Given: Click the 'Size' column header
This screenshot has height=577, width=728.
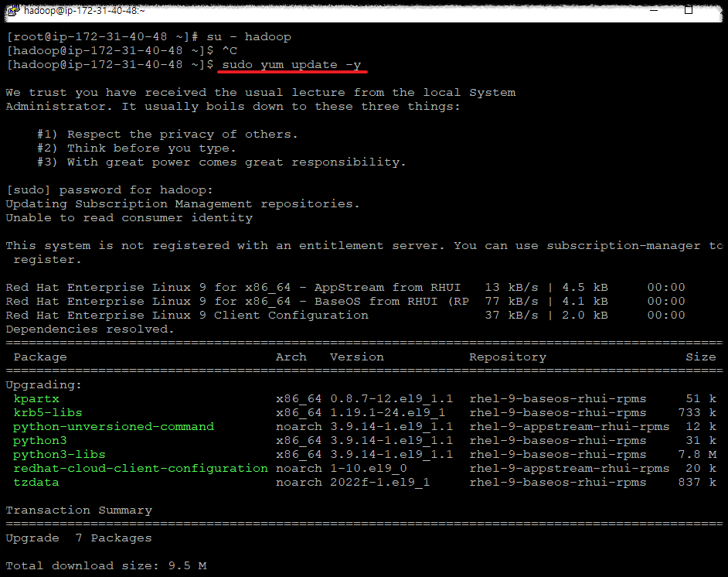Looking at the screenshot, I should point(701,357).
